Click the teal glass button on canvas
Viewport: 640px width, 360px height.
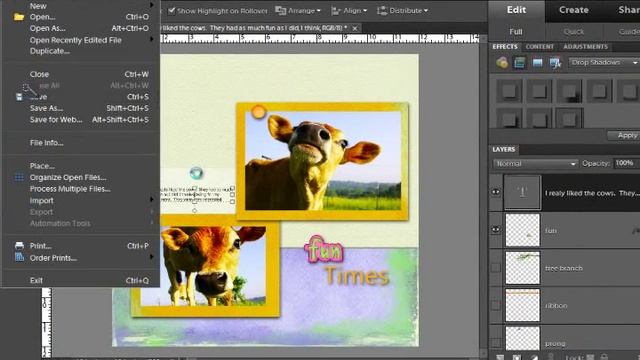(196, 173)
